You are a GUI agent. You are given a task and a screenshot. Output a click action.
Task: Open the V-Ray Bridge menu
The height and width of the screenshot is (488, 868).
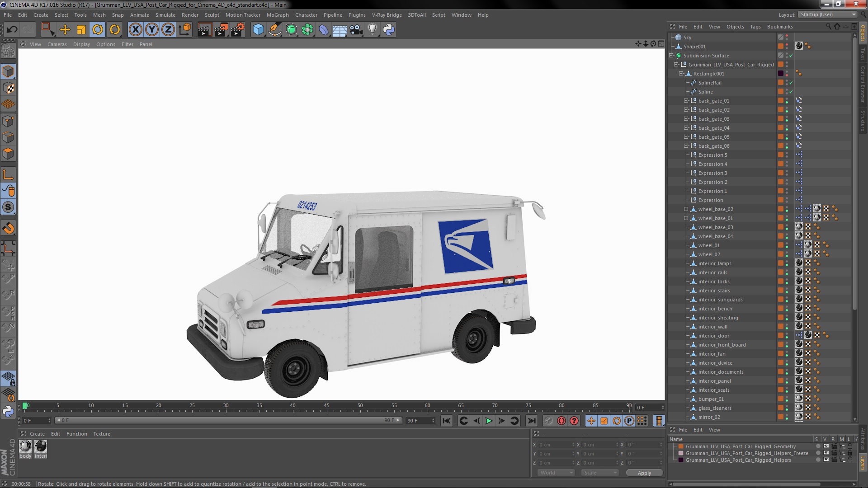(x=387, y=15)
